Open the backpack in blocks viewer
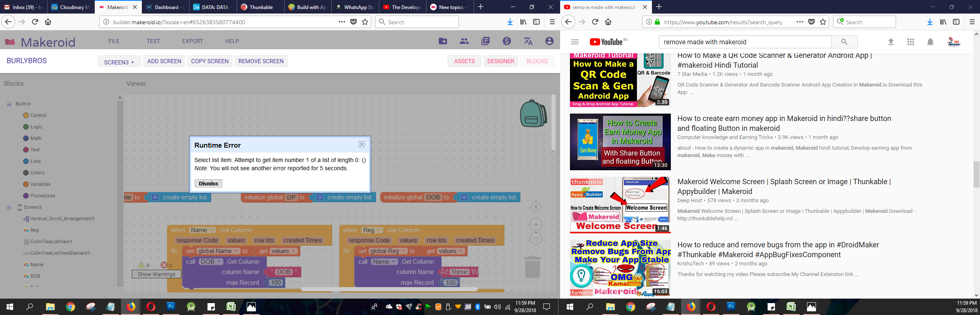Screen dimensions: 980x315 click(x=533, y=113)
